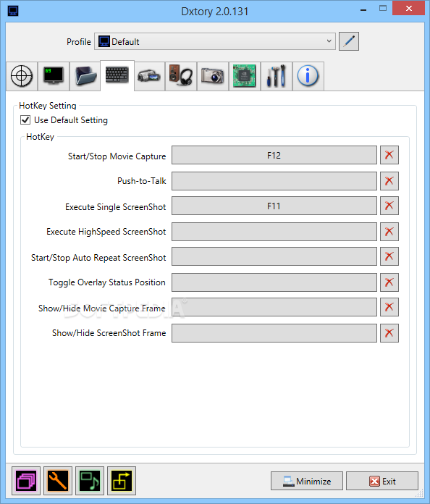This screenshot has width=430, height=504.
Task: Click the magenta stacked windows icon
Action: (x=26, y=481)
